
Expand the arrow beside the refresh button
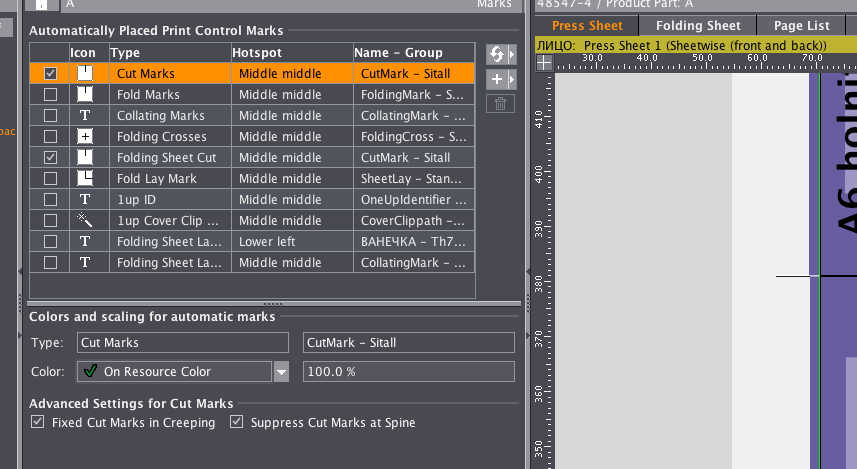point(512,53)
